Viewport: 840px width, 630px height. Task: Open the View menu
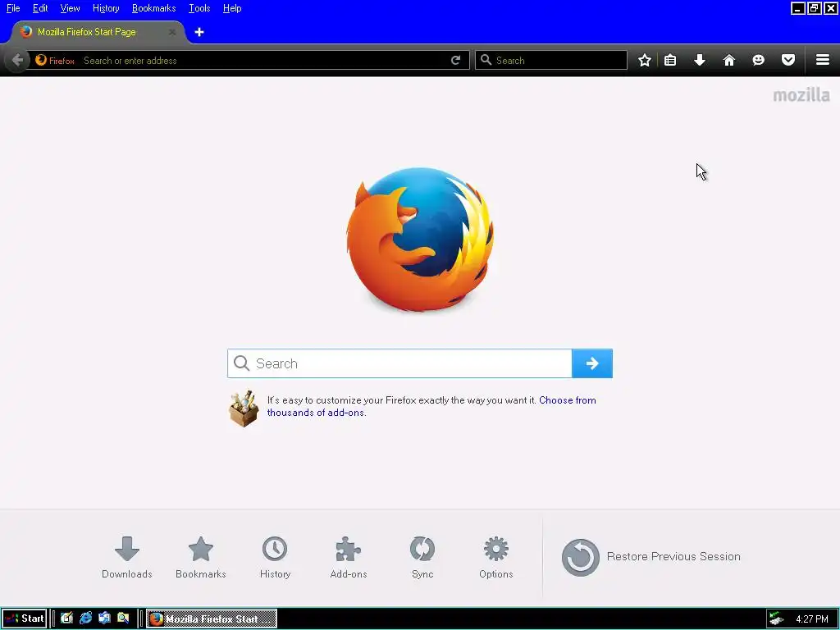click(70, 8)
